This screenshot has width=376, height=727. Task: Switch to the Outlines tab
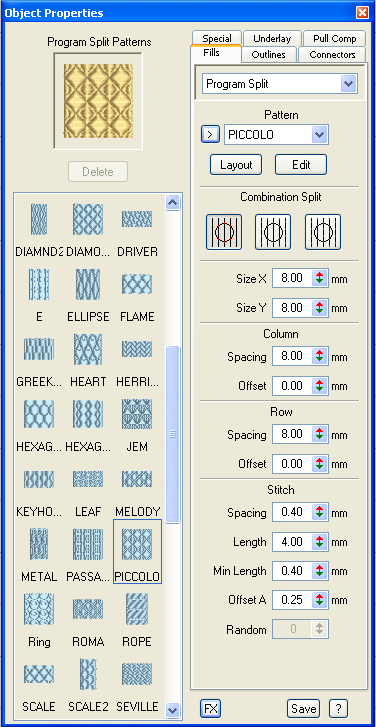268,55
